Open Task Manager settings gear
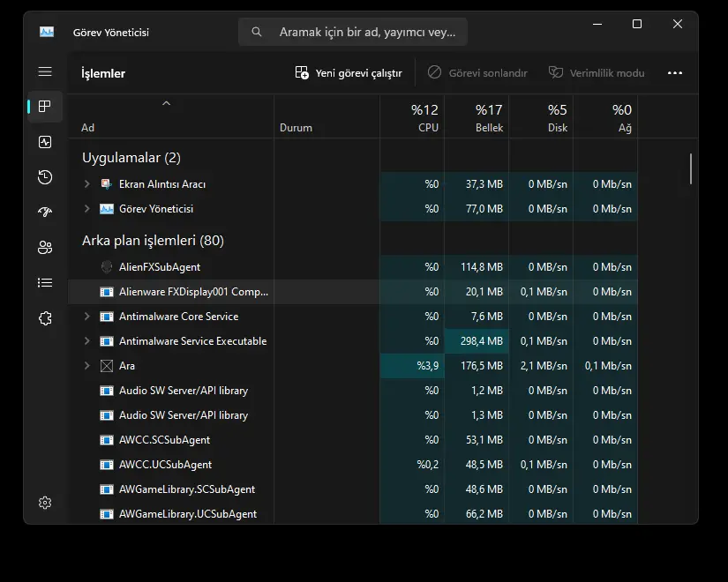 point(45,503)
